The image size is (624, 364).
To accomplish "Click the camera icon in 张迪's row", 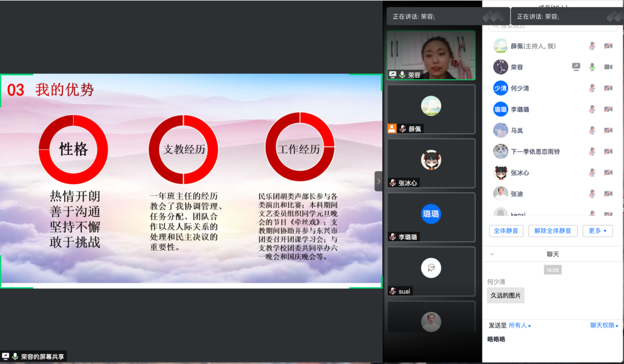I will (x=608, y=194).
